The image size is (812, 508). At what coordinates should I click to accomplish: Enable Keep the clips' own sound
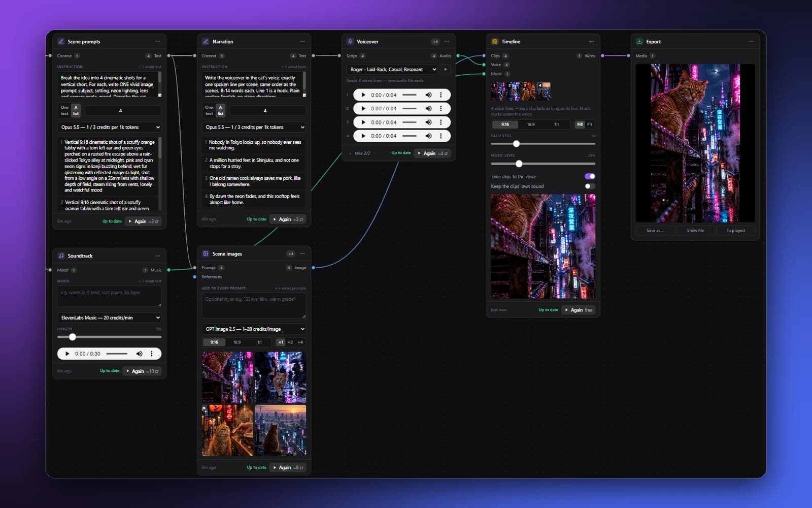(590, 186)
